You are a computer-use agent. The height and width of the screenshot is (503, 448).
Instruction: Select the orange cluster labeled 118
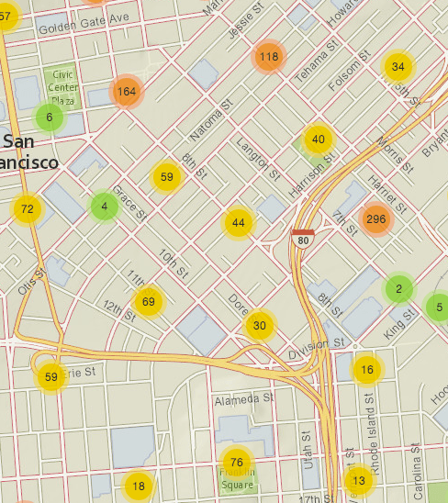pyautogui.click(x=269, y=57)
